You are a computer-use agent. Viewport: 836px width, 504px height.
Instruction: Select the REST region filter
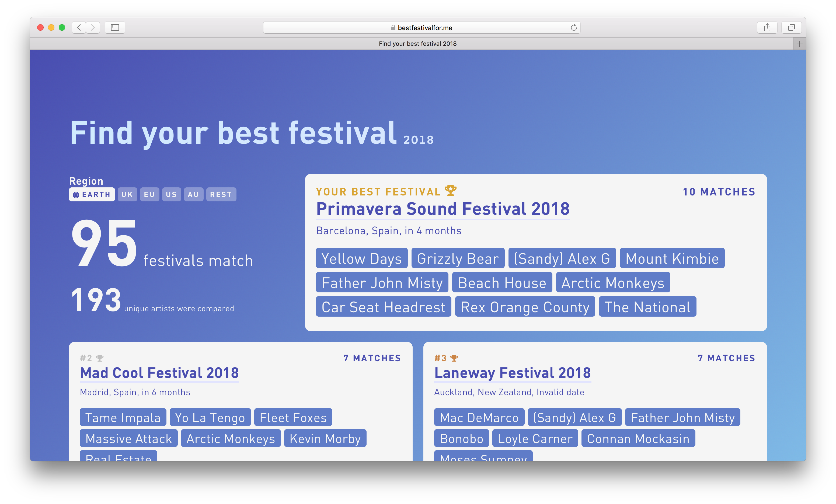coord(221,194)
